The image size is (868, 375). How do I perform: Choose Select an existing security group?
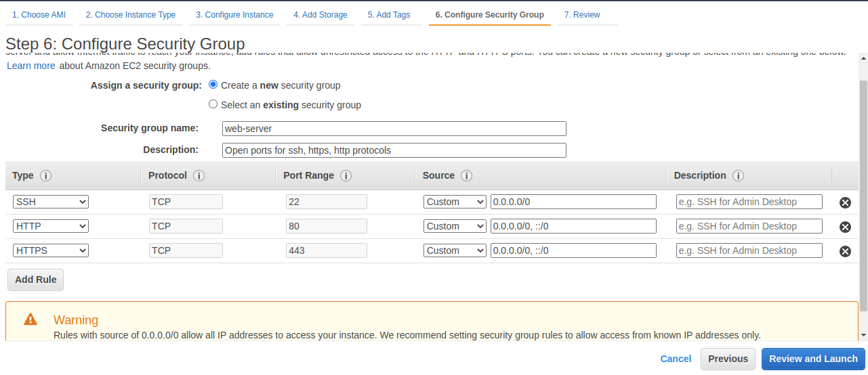point(213,105)
